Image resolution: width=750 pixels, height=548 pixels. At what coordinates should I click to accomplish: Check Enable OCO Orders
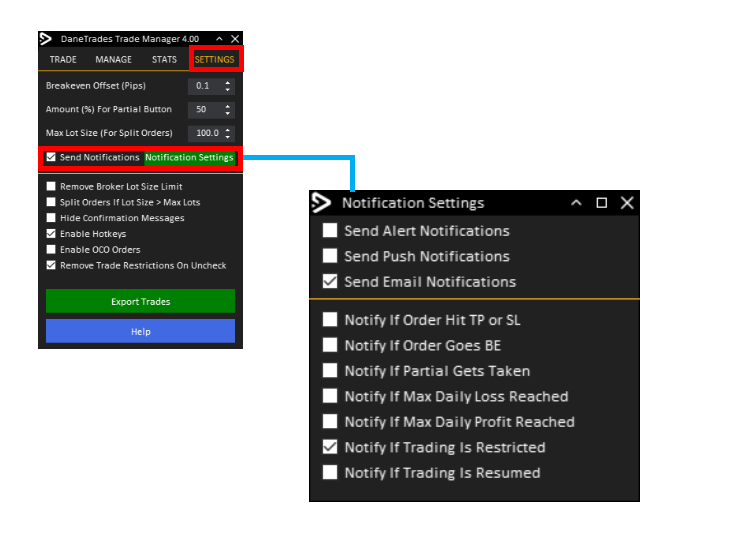[x=51, y=249]
